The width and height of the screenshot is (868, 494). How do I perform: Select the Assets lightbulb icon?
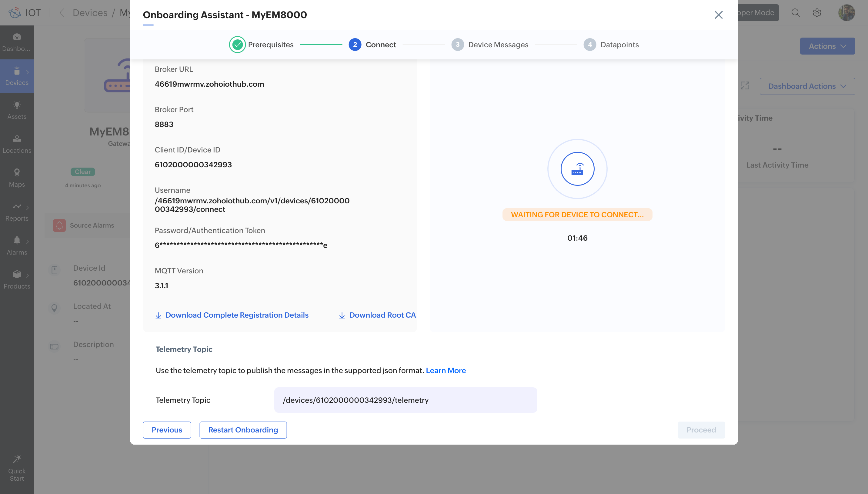pos(17,105)
